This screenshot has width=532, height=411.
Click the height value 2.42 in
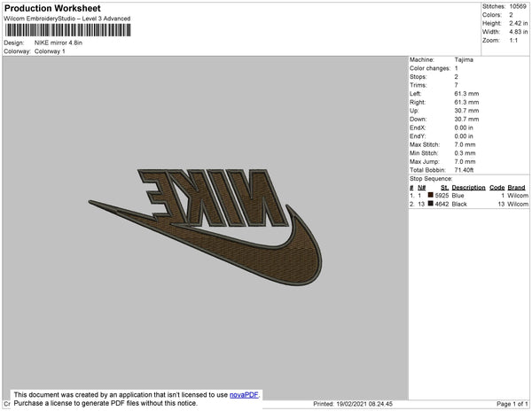tap(519, 23)
